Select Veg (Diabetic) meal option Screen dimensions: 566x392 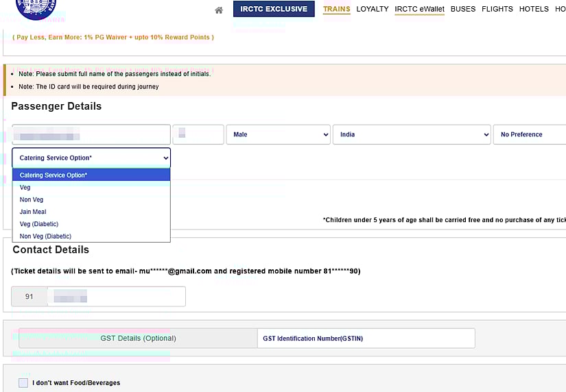39,224
